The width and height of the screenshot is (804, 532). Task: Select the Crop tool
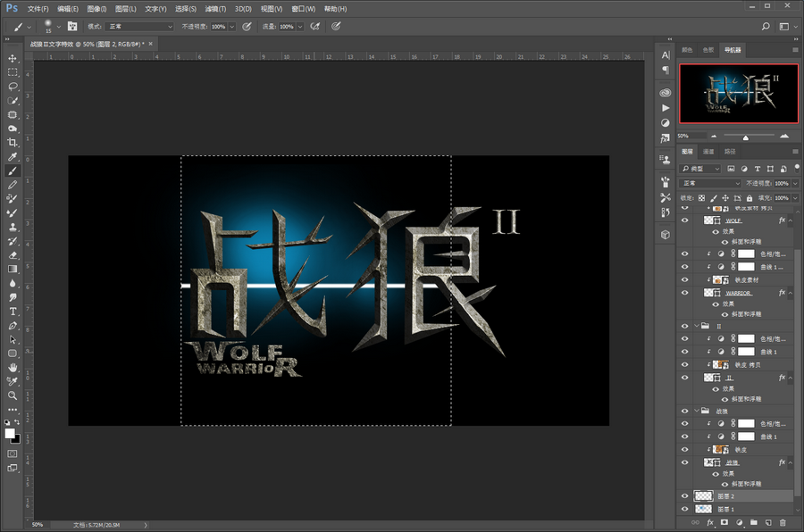point(13,143)
